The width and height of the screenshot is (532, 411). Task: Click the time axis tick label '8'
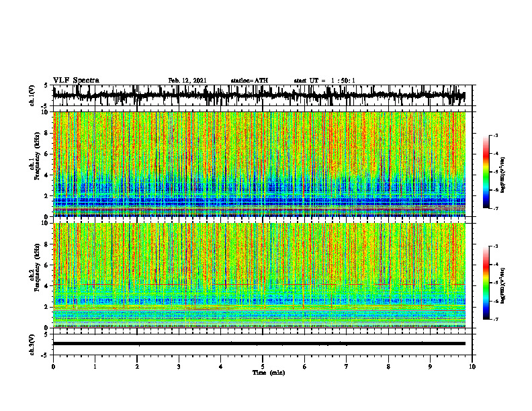[388, 367]
